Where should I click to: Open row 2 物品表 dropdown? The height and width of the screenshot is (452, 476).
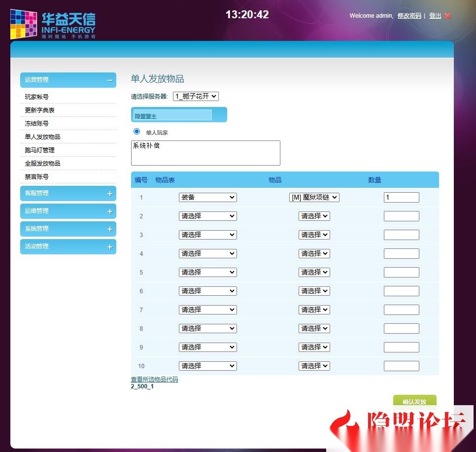click(207, 216)
